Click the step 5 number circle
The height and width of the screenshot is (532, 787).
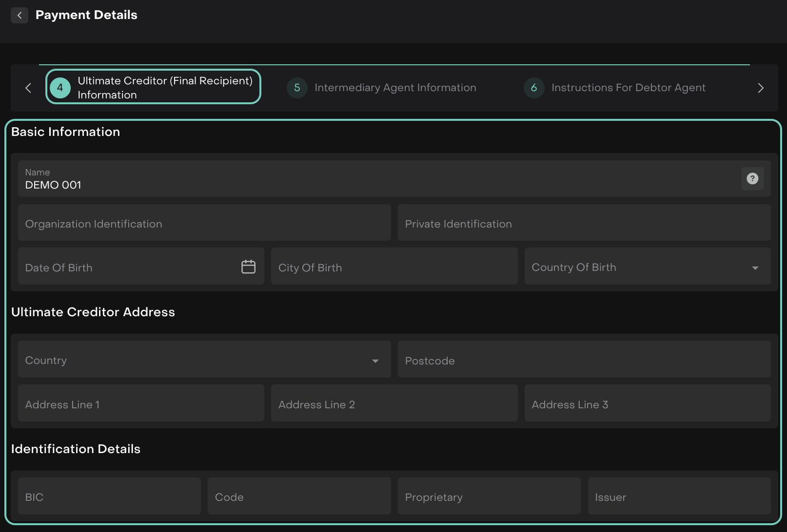(x=296, y=88)
